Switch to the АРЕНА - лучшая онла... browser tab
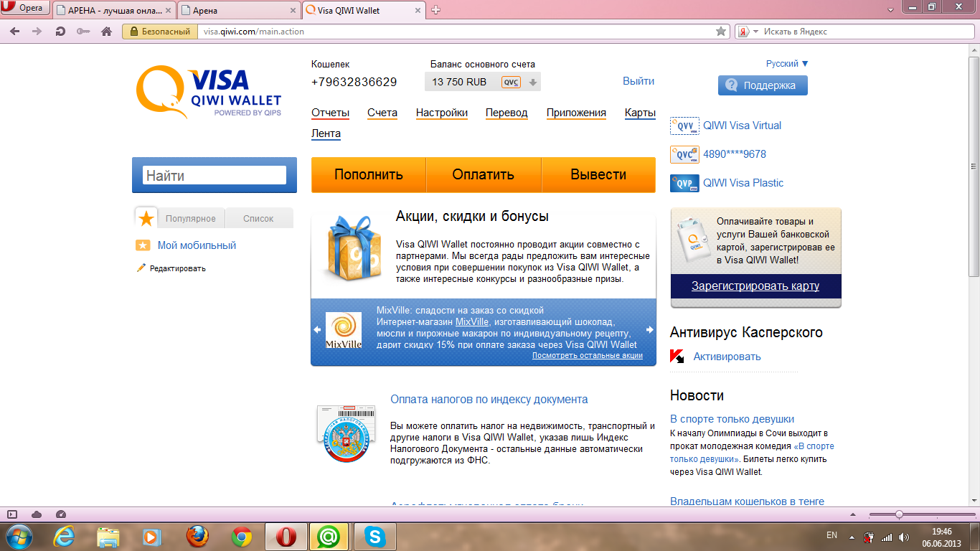This screenshot has width=980, height=551. [x=114, y=10]
